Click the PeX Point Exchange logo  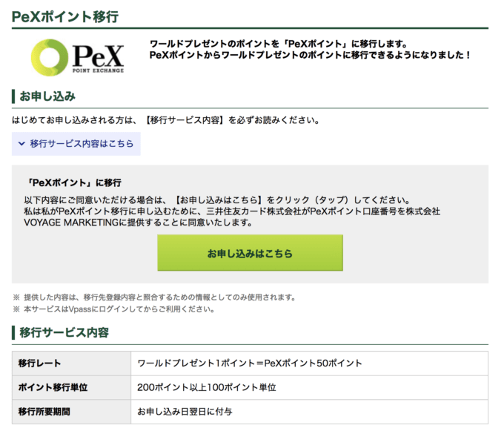[x=77, y=58]
